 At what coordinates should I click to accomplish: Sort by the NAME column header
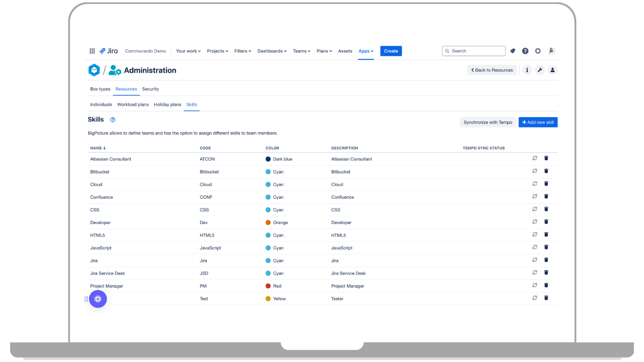(98, 148)
